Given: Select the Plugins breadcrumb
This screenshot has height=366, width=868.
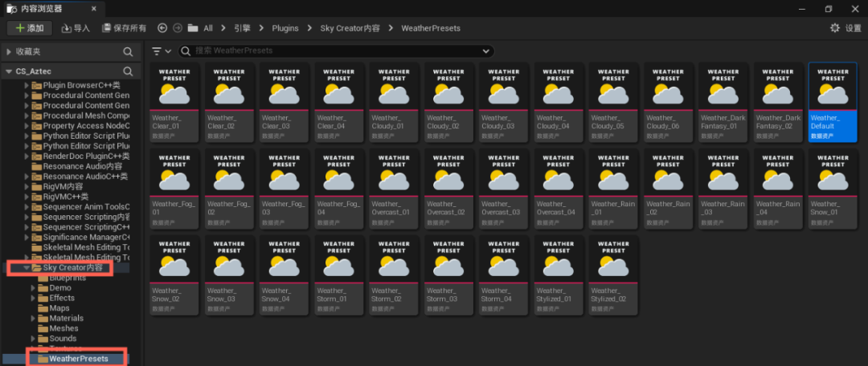Looking at the screenshot, I should coord(285,28).
